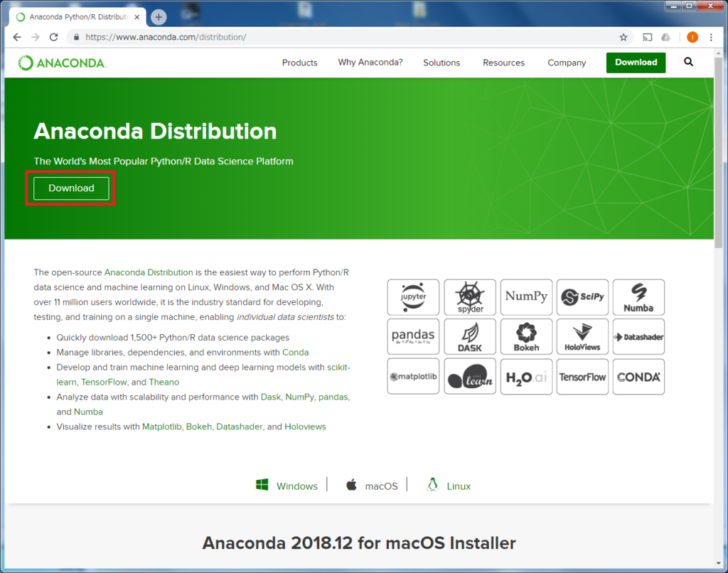Open the Why Anaconda? menu
728x573 pixels.
pyautogui.click(x=370, y=63)
